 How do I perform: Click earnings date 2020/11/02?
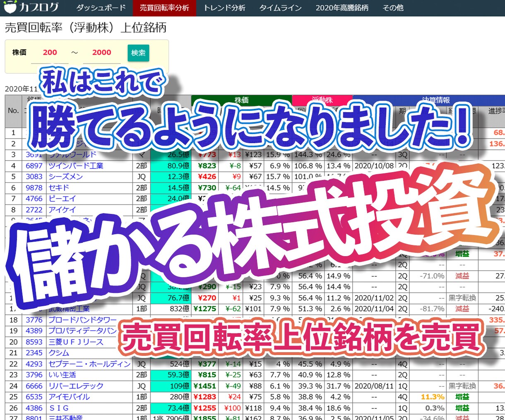pos(374,298)
